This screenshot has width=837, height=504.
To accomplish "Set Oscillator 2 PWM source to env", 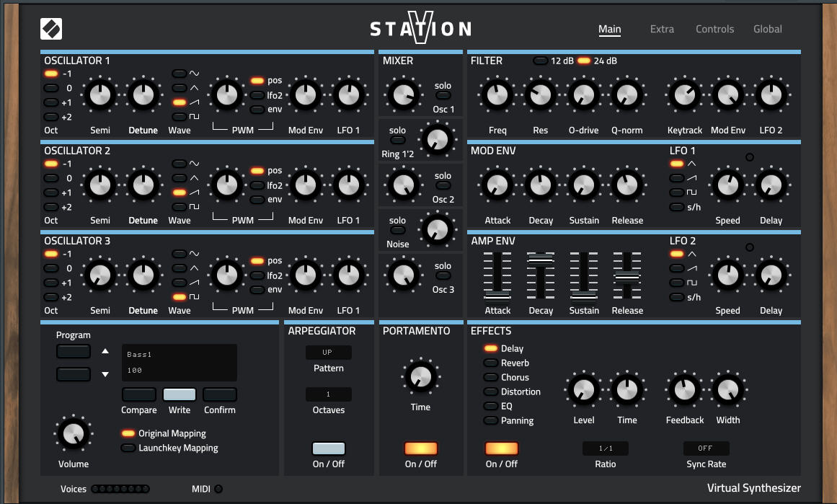I will point(257,200).
